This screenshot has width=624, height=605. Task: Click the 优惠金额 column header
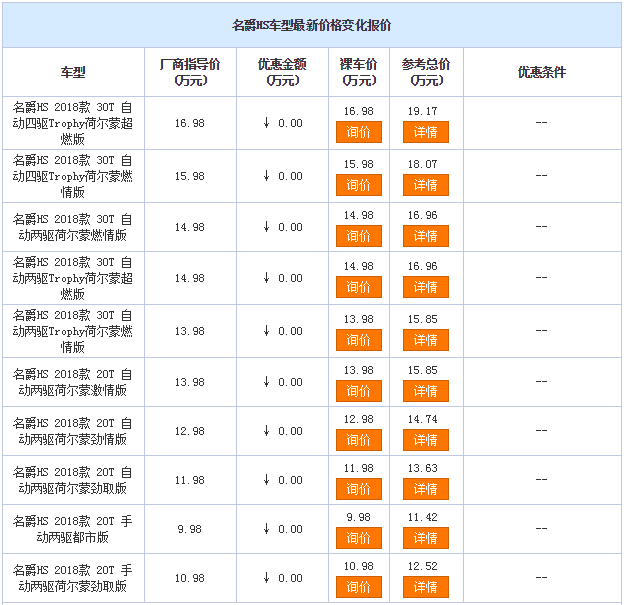pyautogui.click(x=282, y=72)
